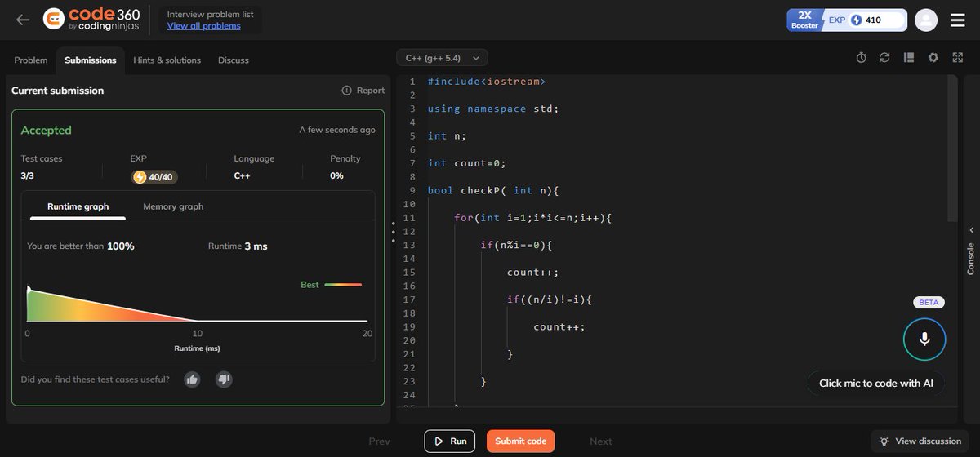980x457 pixels.
Task: Open the user profile avatar
Action: 926,20
